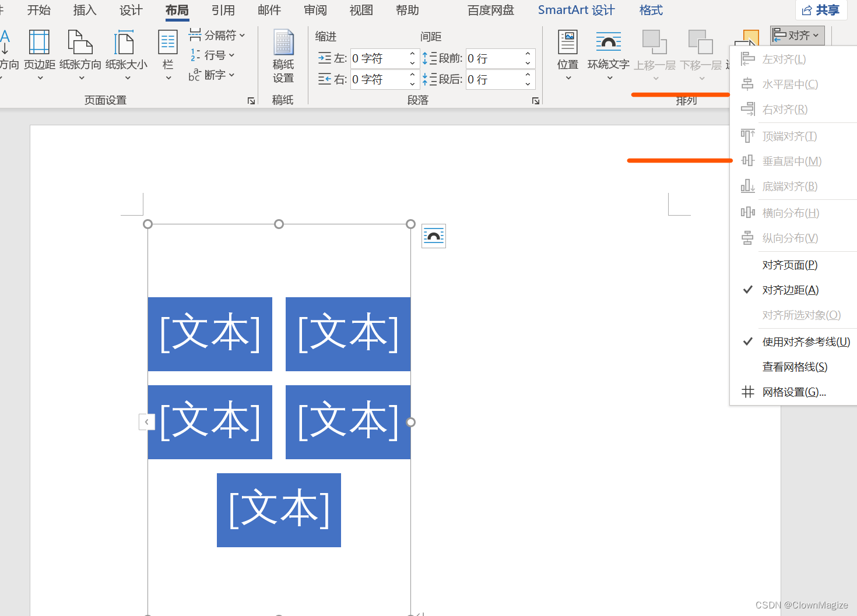Click the 上移一层 bring forward icon
This screenshot has height=616, width=857.
click(x=655, y=42)
